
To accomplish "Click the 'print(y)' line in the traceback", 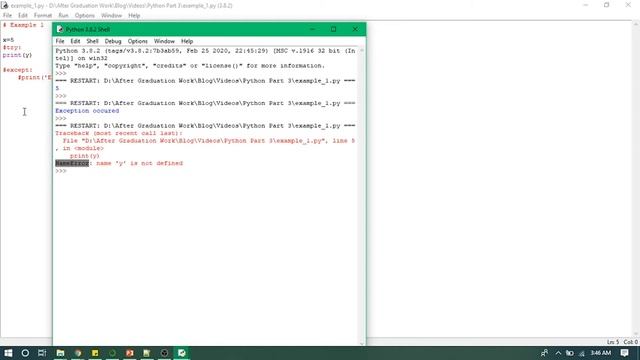I will [84, 156].
